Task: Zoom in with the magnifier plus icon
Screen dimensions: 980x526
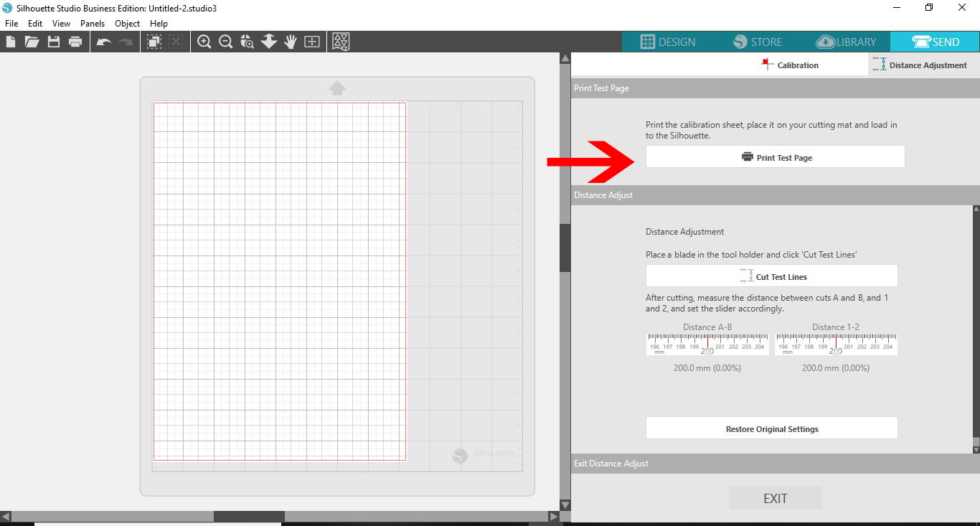Action: click(204, 42)
